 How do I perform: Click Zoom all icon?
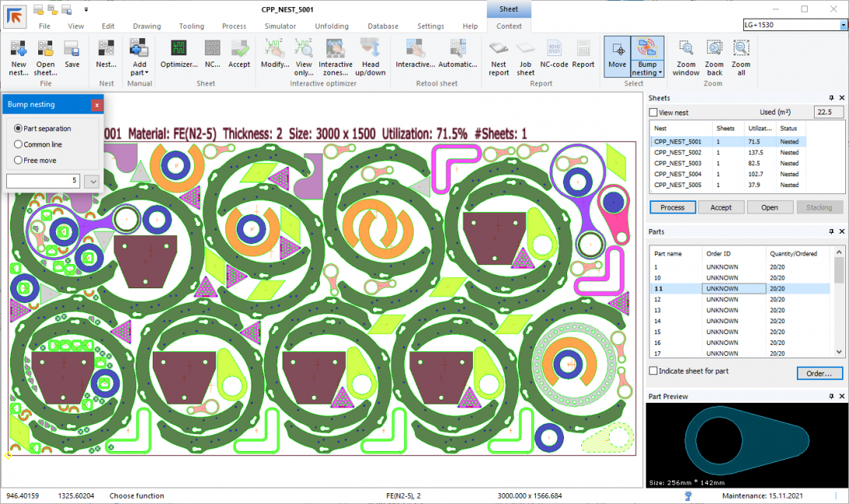741,50
